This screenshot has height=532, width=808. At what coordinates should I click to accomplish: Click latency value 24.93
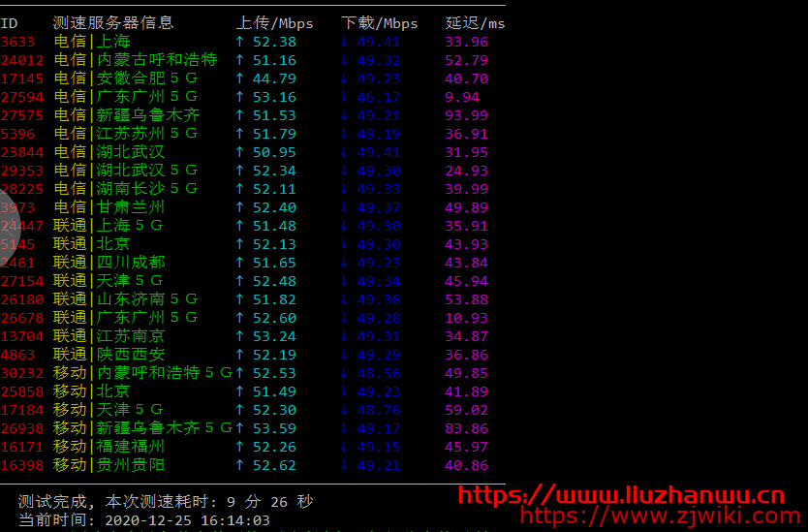pyautogui.click(x=466, y=171)
